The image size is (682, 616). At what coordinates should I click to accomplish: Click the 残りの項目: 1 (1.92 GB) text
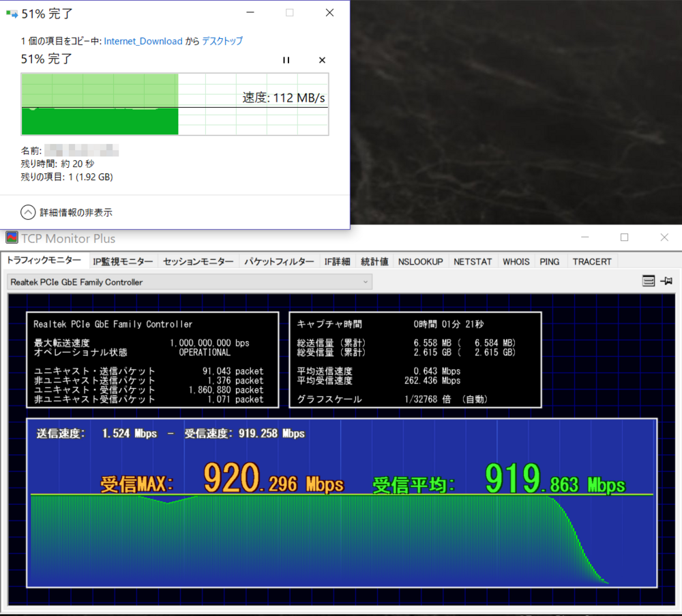pos(67,177)
